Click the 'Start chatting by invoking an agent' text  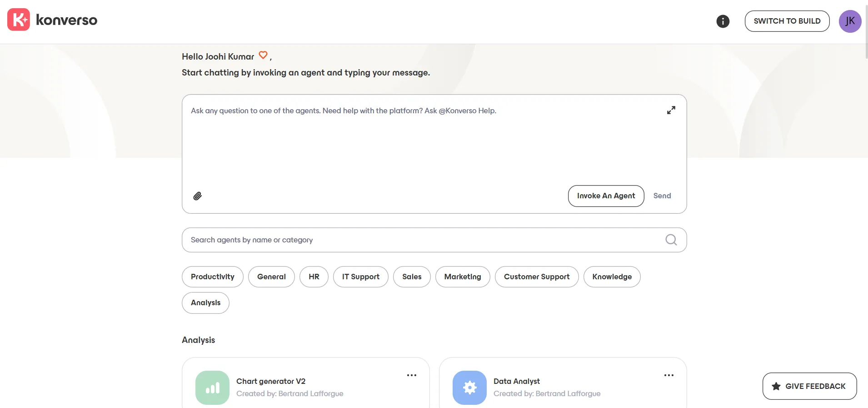pyautogui.click(x=306, y=73)
